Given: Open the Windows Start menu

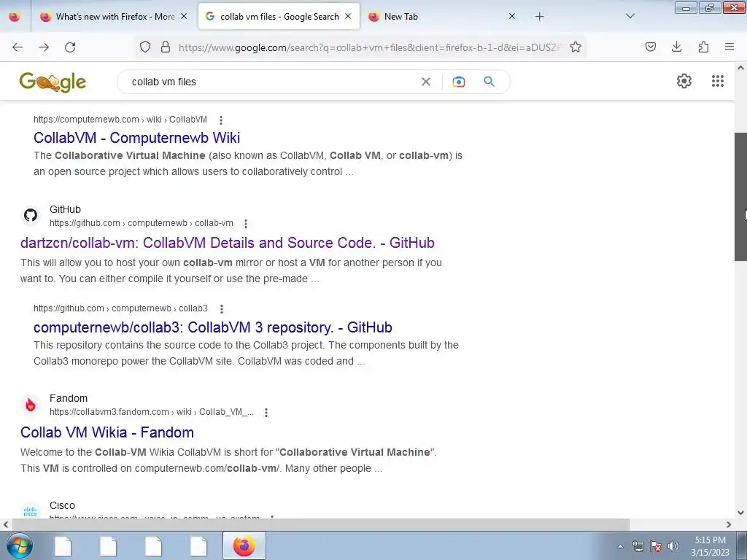Looking at the screenshot, I should [x=19, y=545].
